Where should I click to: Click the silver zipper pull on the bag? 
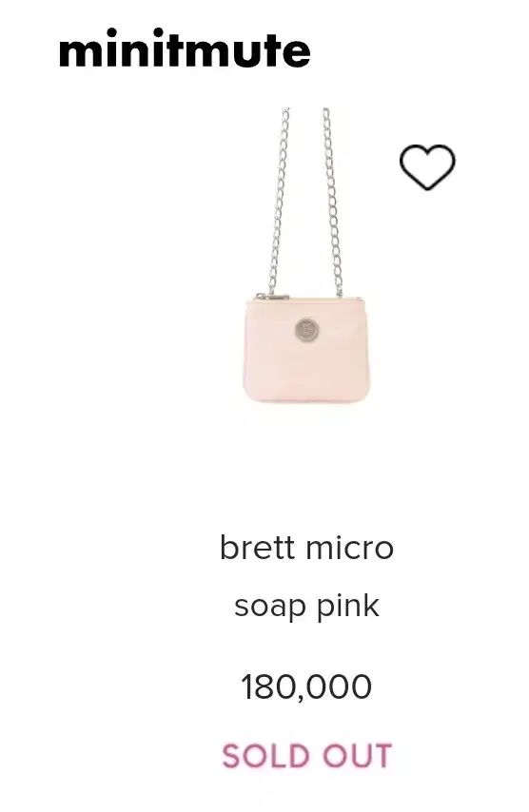[x=272, y=297]
